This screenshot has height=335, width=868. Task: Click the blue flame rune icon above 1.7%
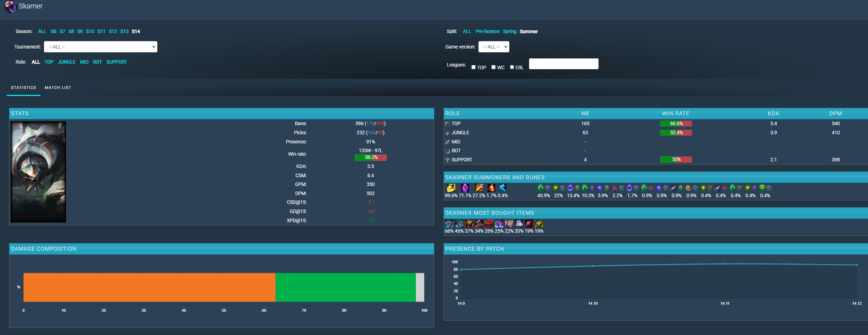[x=629, y=188]
